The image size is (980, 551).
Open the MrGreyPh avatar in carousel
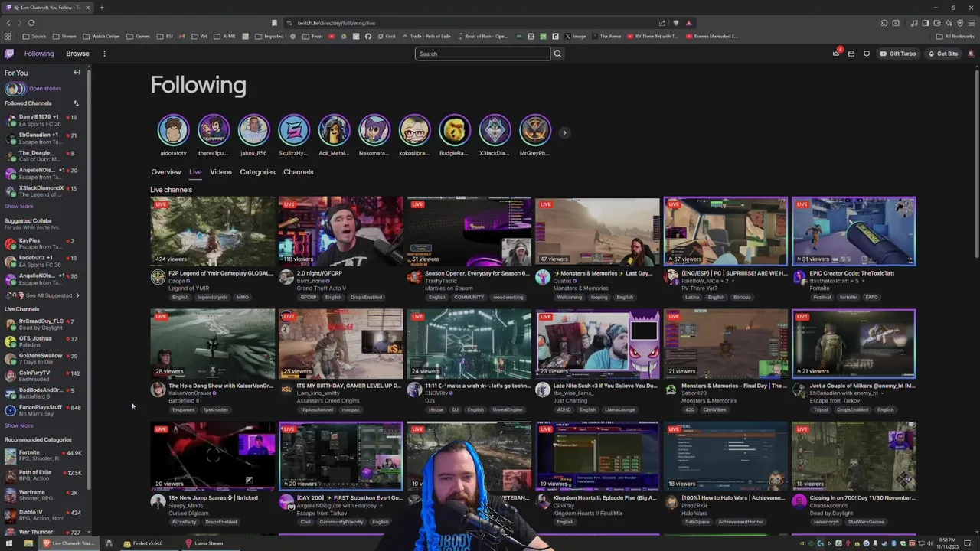tap(534, 130)
